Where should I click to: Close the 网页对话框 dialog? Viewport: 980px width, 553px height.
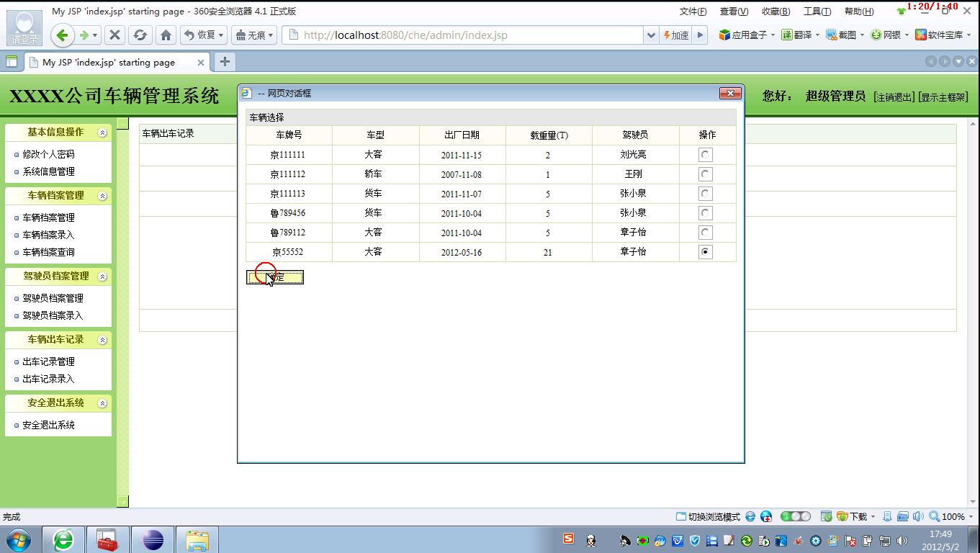(x=730, y=93)
